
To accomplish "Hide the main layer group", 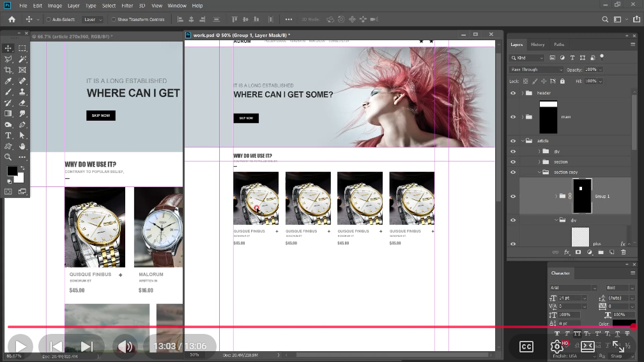I will [x=513, y=117].
